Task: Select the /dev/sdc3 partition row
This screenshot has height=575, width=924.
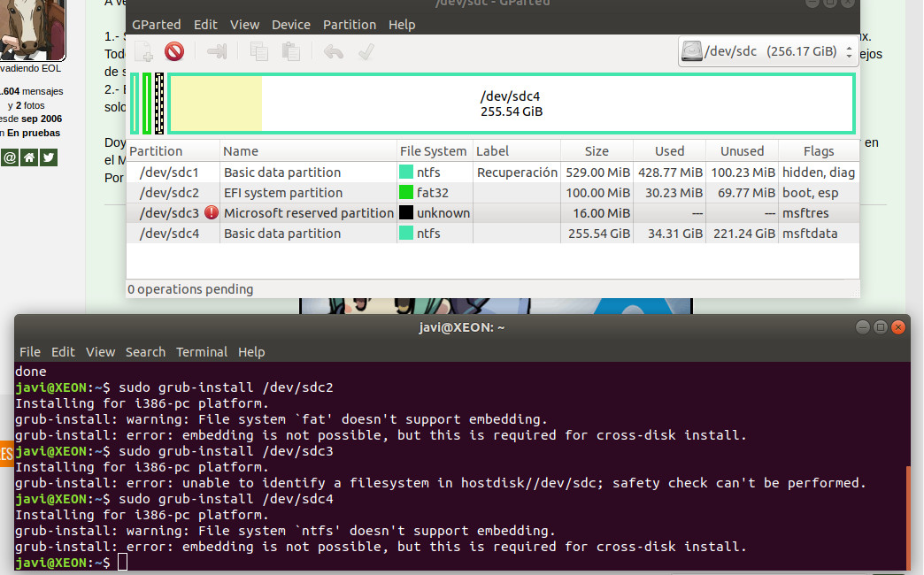Action: coord(493,212)
